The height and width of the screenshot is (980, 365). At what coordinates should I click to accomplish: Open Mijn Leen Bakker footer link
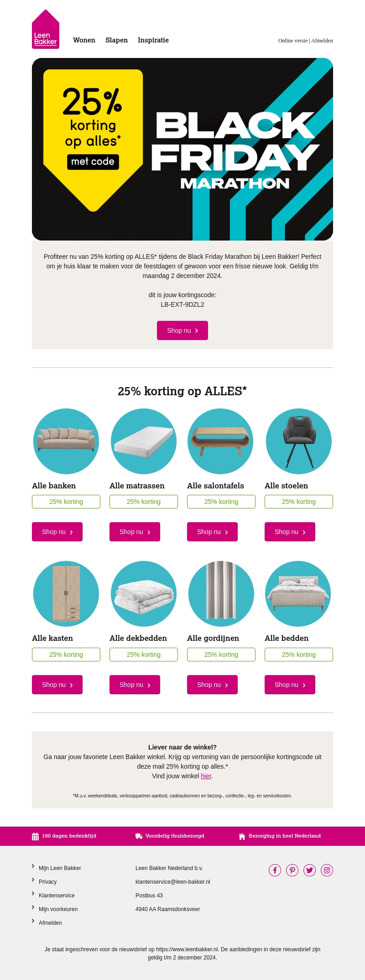pyautogui.click(x=60, y=868)
